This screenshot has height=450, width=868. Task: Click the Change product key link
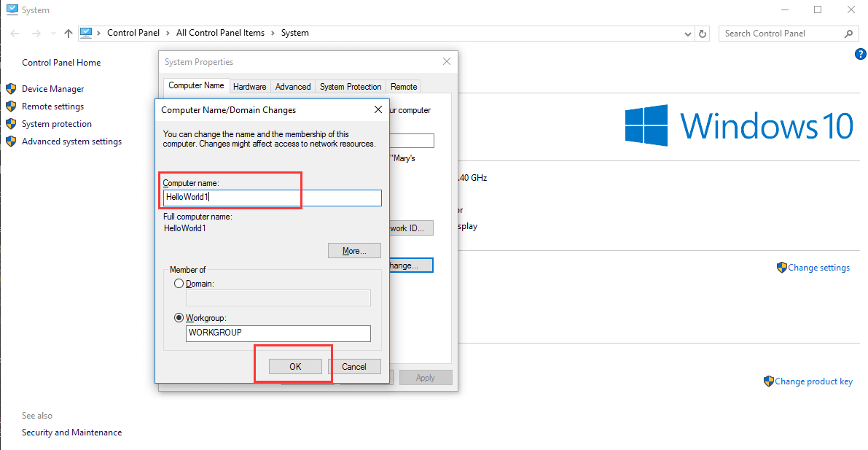click(x=814, y=381)
